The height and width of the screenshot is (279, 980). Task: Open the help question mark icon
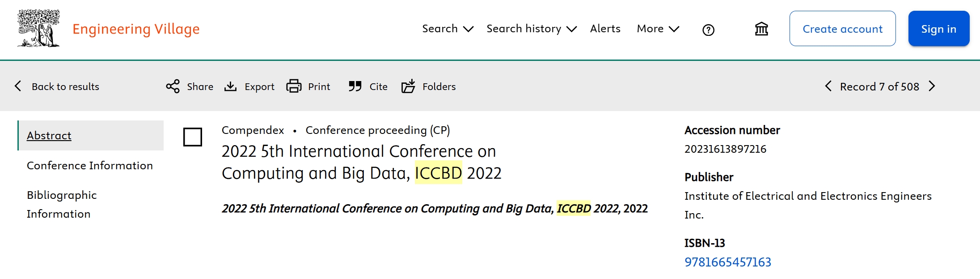(x=708, y=30)
